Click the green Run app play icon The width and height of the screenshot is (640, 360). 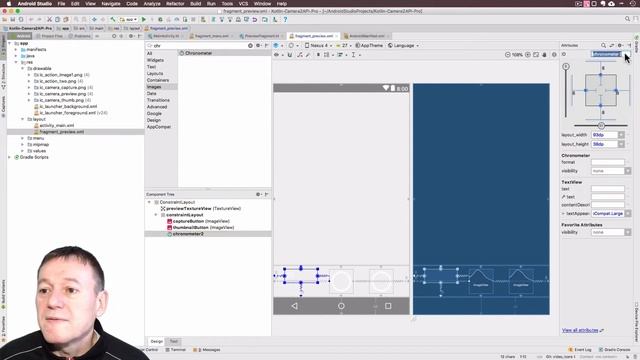pyautogui.click(x=144, y=19)
